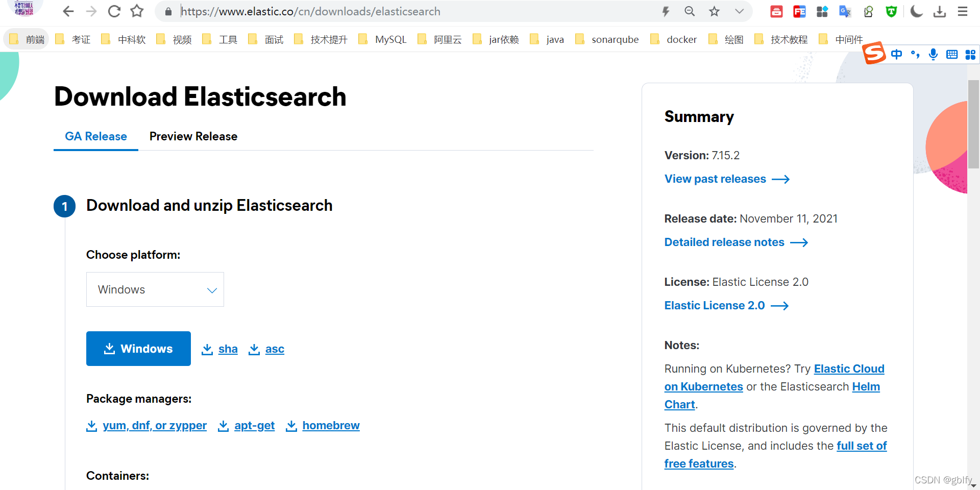Click the favorites star beside the zoom magnifier
Viewport: 980px width, 490px height.
coord(714,11)
